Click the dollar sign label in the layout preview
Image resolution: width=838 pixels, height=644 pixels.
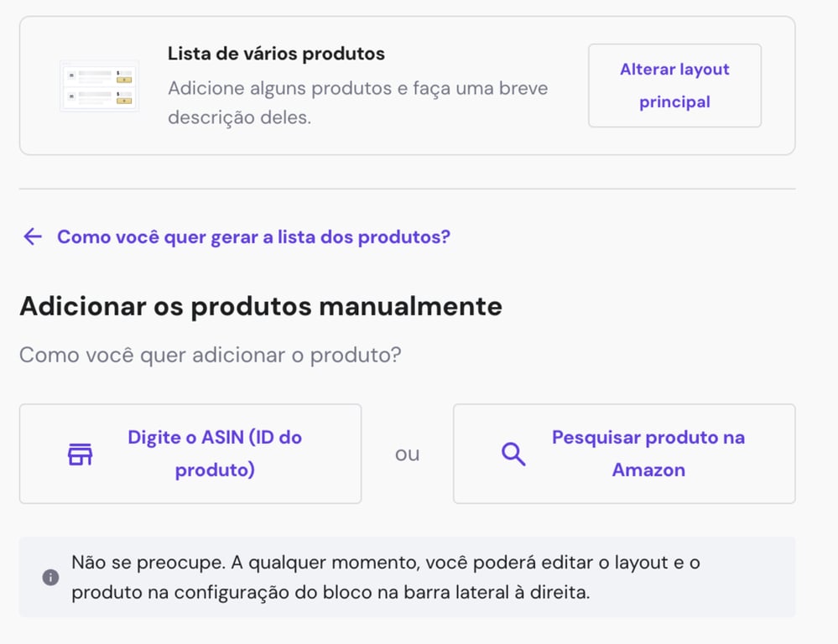coord(117,73)
